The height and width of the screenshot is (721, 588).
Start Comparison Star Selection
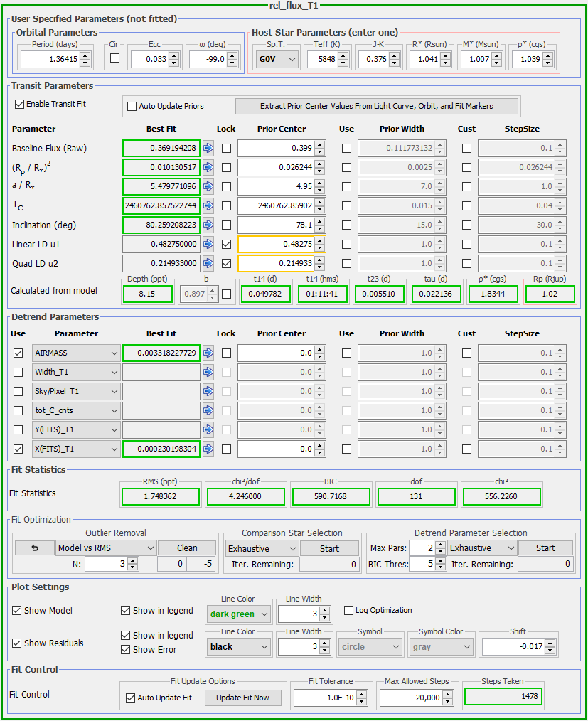click(329, 548)
